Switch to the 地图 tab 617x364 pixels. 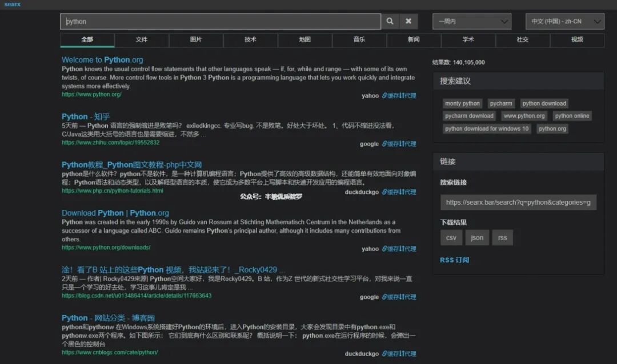pyautogui.click(x=305, y=40)
